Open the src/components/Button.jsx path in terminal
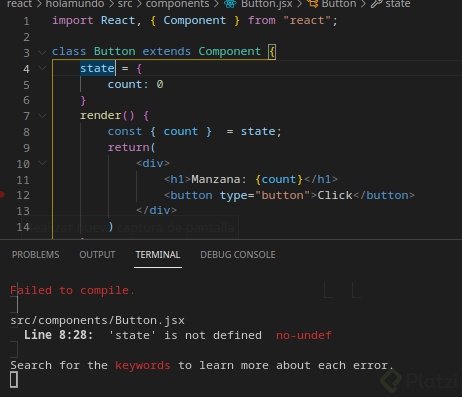This screenshot has height=397, width=462. tap(97, 320)
